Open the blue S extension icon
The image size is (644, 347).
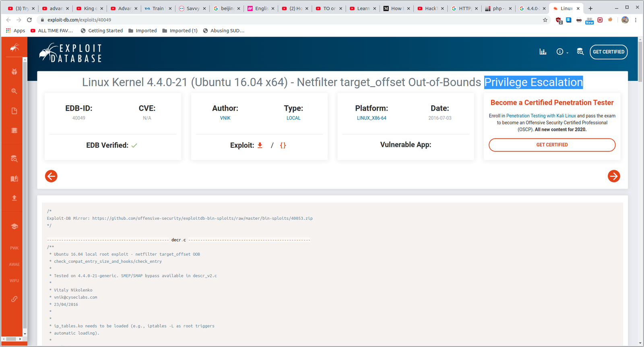click(x=569, y=20)
